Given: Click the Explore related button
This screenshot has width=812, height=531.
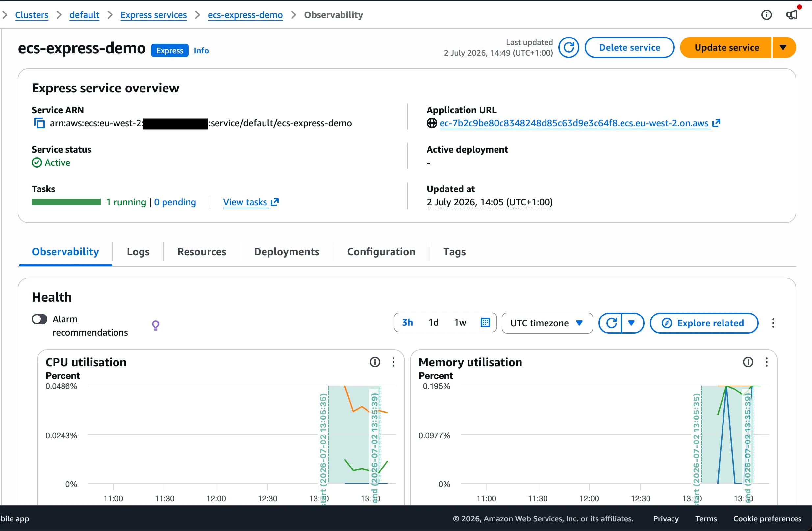Looking at the screenshot, I should pos(704,323).
